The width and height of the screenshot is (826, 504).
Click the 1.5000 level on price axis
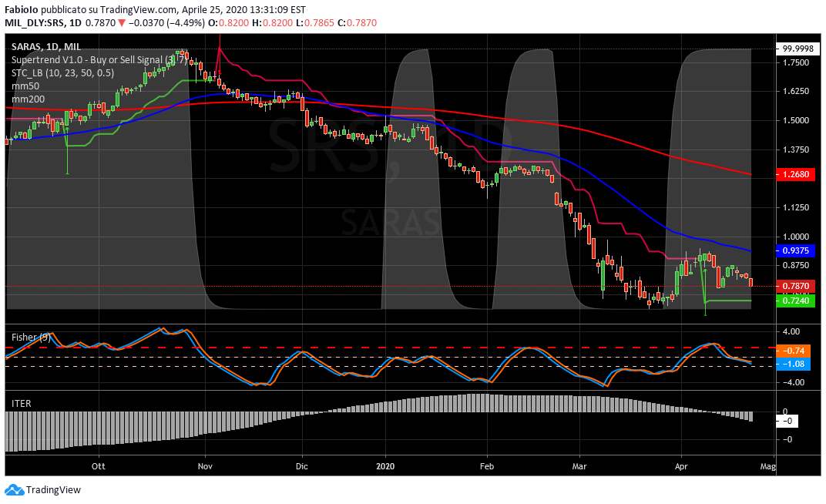tap(794, 120)
